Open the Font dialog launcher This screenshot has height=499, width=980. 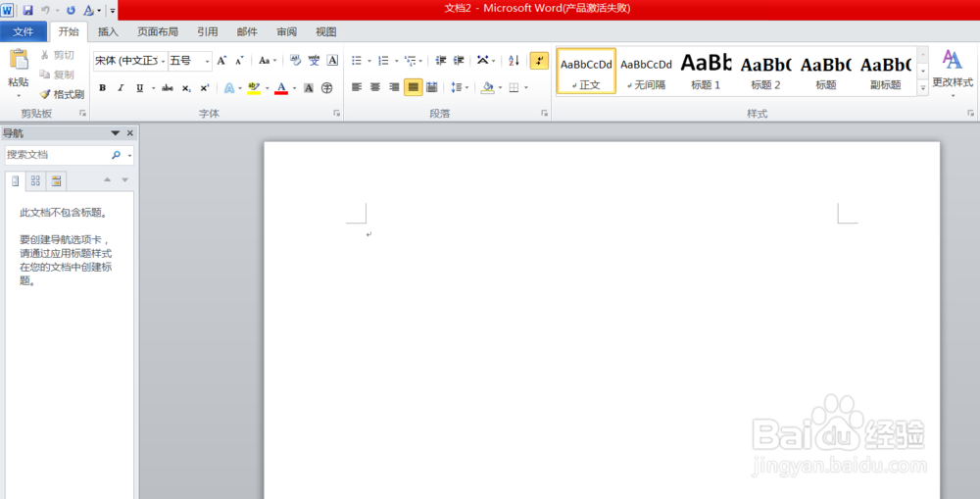coord(336,113)
